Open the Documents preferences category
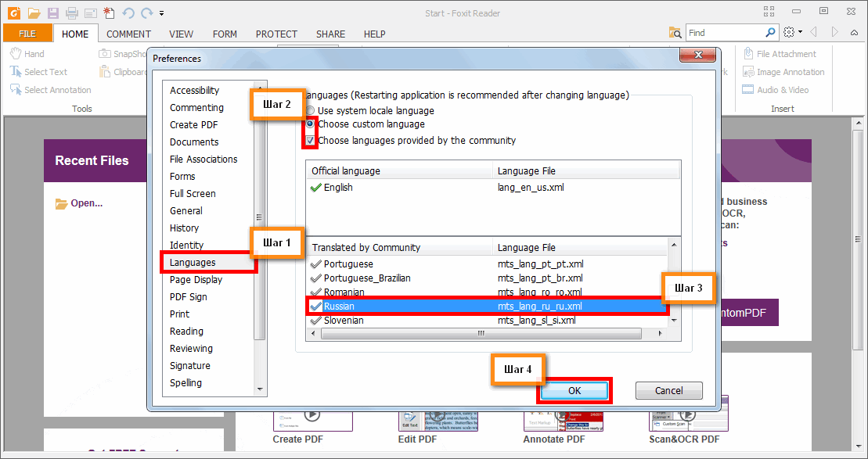The height and width of the screenshot is (459, 868). click(x=194, y=142)
